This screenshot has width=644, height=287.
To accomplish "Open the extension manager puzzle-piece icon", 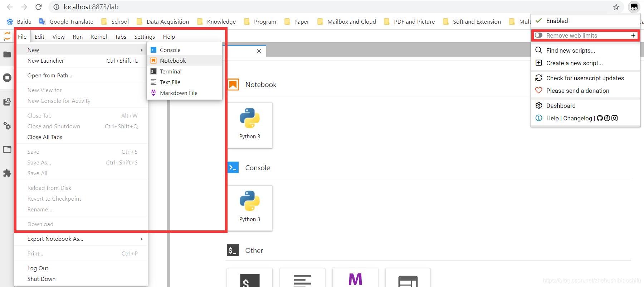I will point(7,173).
